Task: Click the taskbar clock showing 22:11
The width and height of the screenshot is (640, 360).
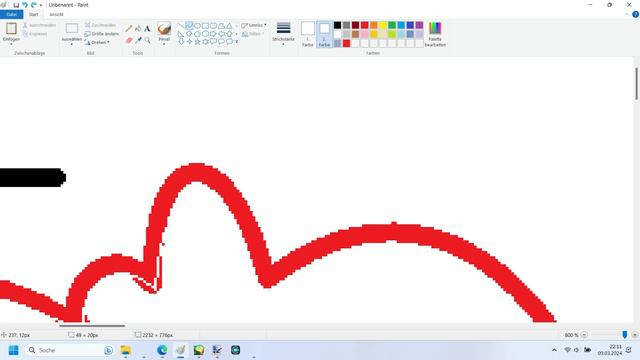Action: [x=610, y=350]
